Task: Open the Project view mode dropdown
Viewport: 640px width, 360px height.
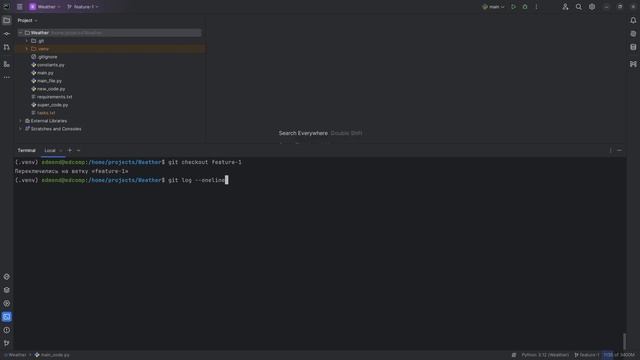Action: [x=27, y=20]
